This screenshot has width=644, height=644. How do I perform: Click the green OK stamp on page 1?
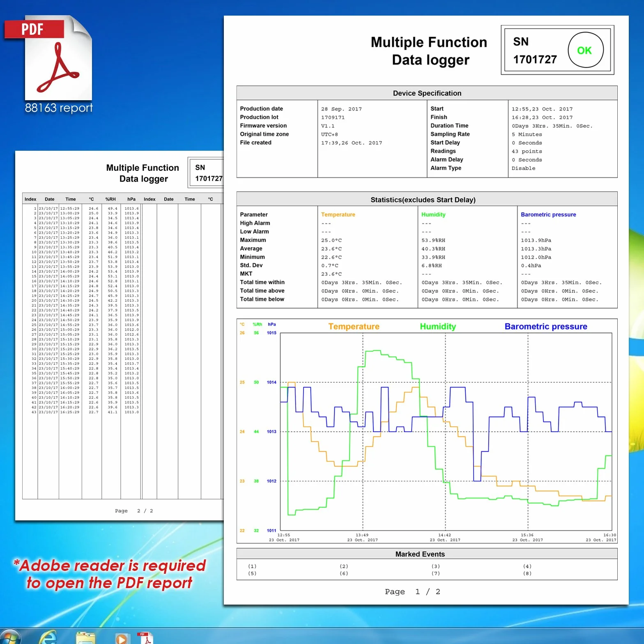pyautogui.click(x=585, y=50)
